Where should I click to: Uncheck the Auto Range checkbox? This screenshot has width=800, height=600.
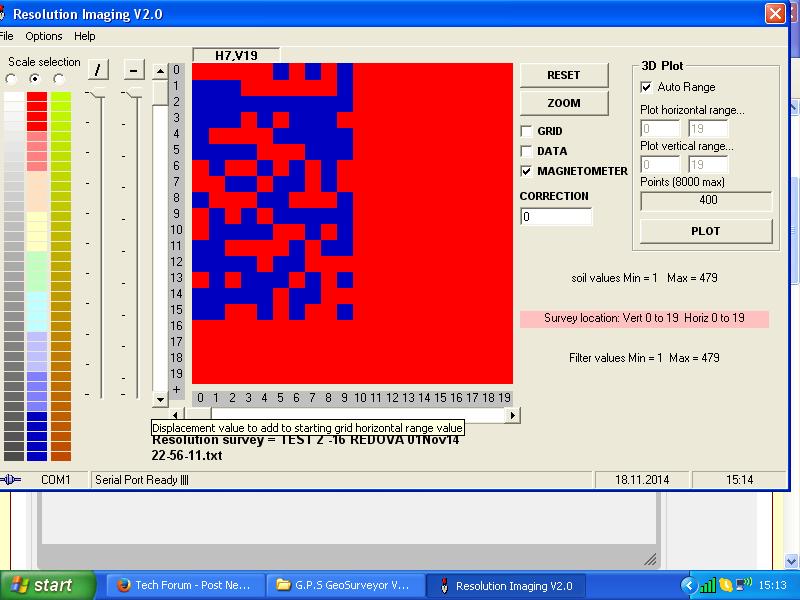pyautogui.click(x=646, y=87)
